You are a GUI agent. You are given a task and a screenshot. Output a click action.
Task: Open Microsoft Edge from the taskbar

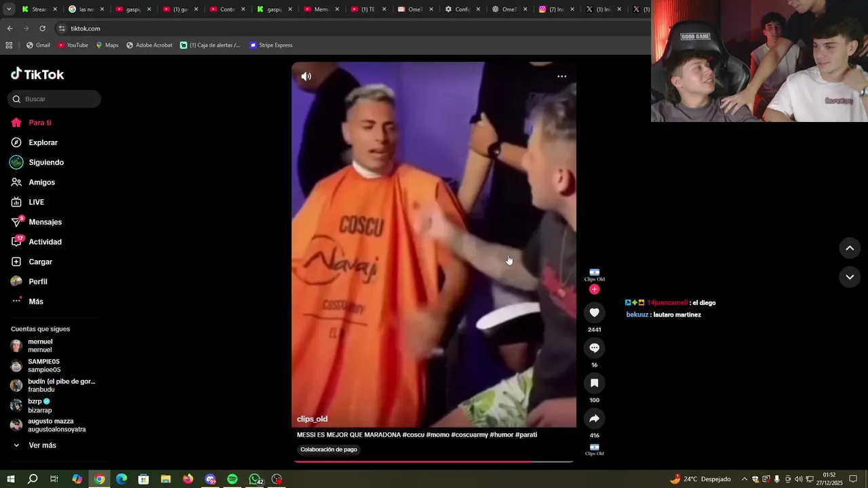[121, 479]
